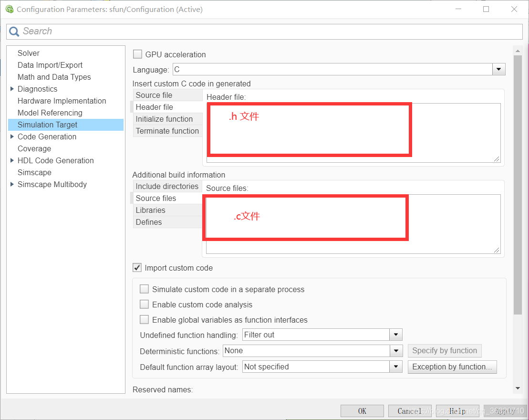Select Simulation Target pane
Viewport: 529px width, 420px height.
66,125
